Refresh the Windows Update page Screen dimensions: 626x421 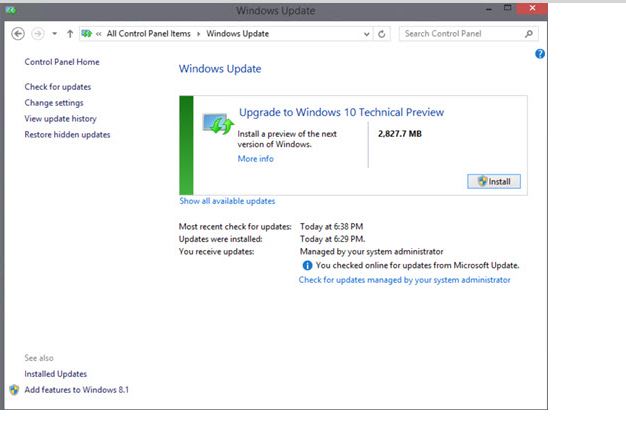tap(382, 34)
